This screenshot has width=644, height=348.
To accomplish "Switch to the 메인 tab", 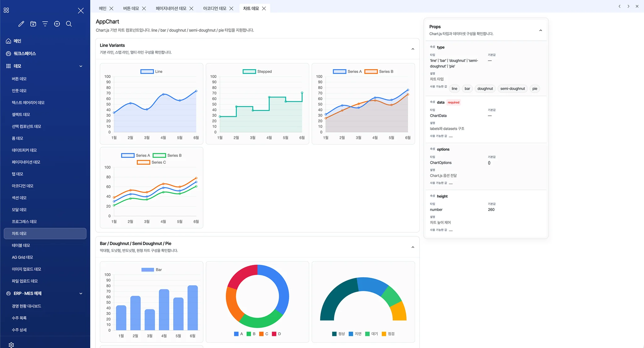I will tap(103, 8).
